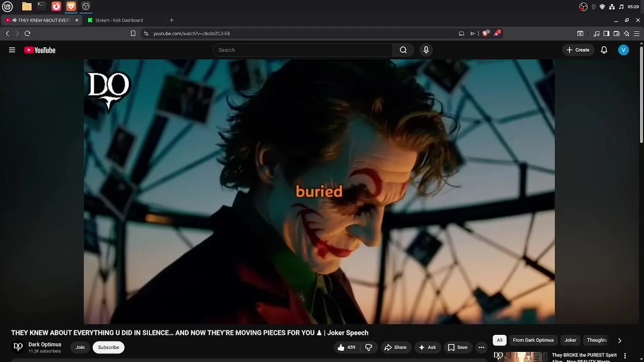Click the magnifier search button

403,50
